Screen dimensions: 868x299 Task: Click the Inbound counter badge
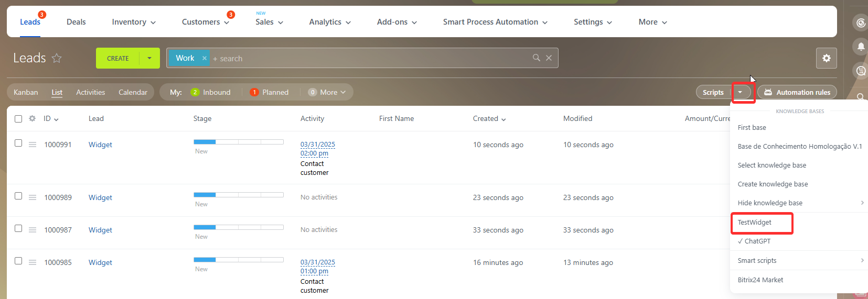pos(195,92)
